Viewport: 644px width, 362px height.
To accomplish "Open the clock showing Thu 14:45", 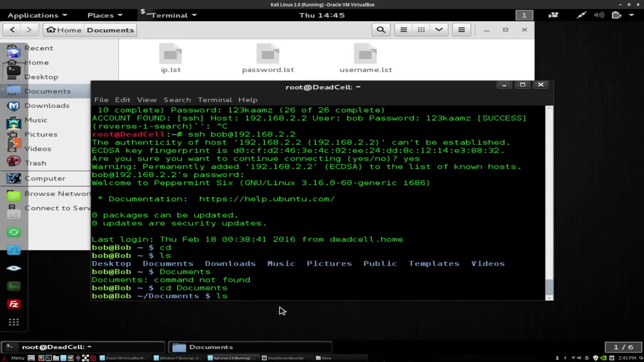I will point(322,15).
